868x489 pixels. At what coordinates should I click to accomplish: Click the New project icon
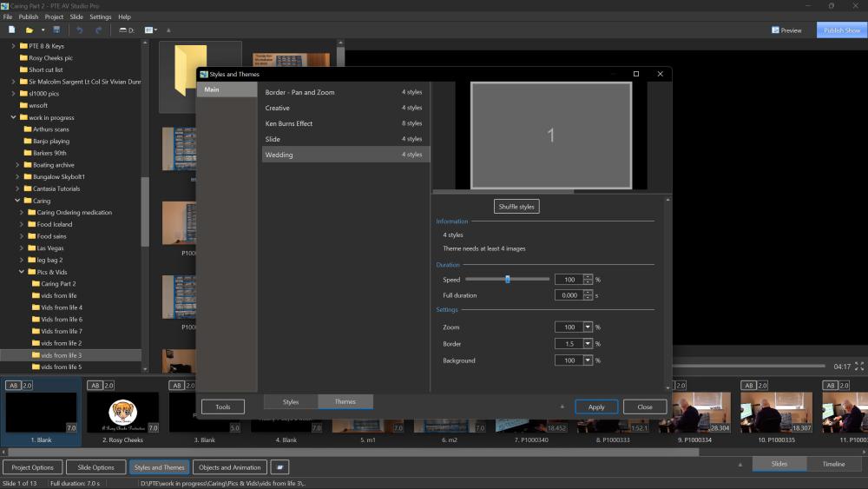11,30
